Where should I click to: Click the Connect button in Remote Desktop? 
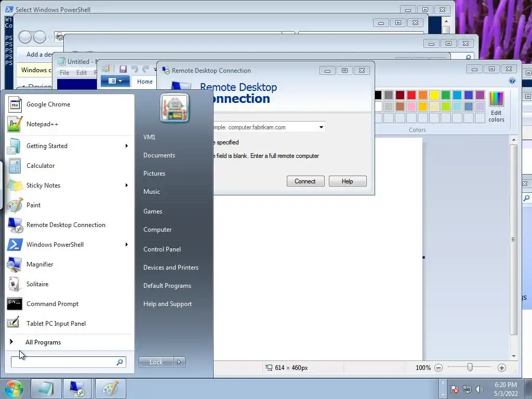[x=305, y=181]
